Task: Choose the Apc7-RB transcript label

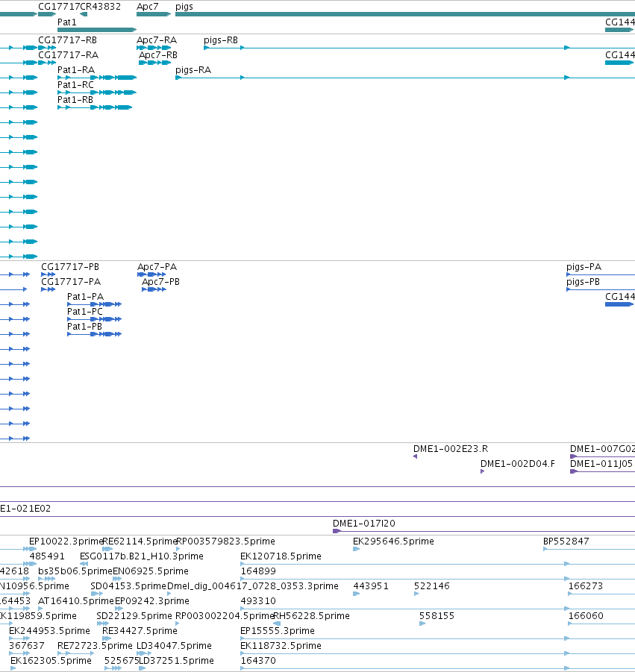Action: (157, 55)
